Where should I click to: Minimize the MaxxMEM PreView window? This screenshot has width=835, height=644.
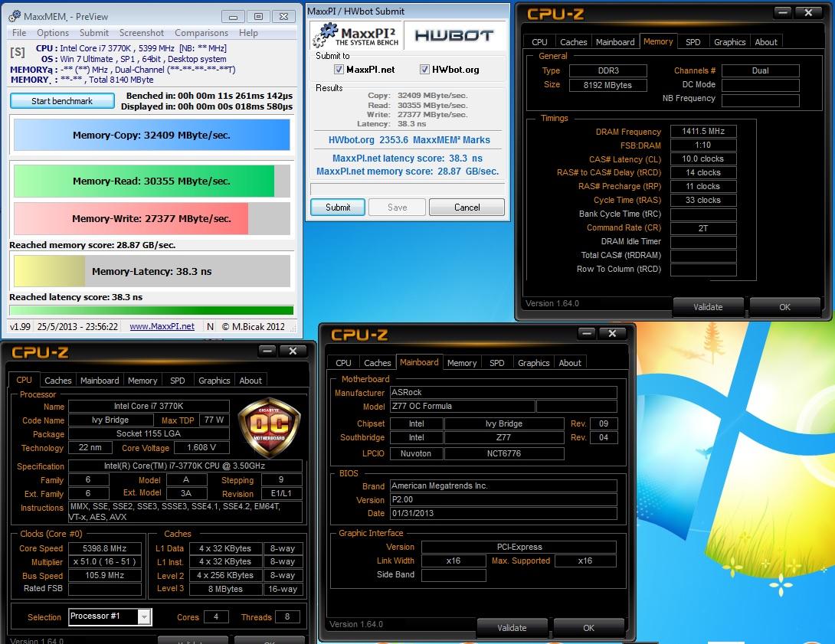[x=233, y=17]
